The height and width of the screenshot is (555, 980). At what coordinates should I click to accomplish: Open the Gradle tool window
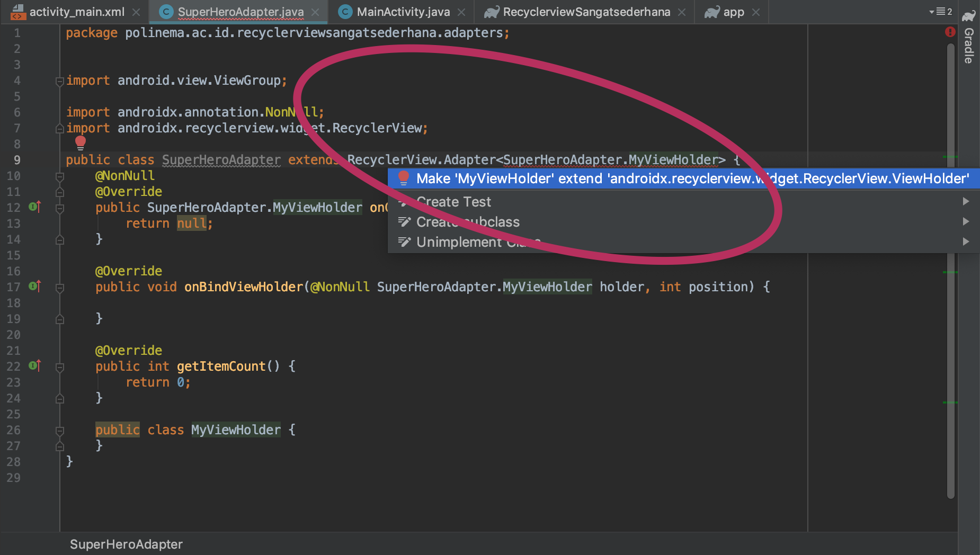click(x=969, y=37)
